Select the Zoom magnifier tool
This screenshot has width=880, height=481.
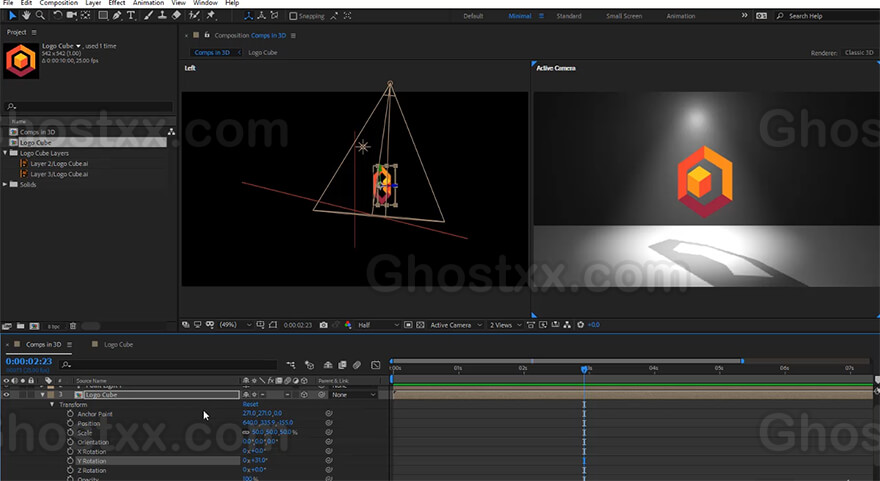pos(40,16)
